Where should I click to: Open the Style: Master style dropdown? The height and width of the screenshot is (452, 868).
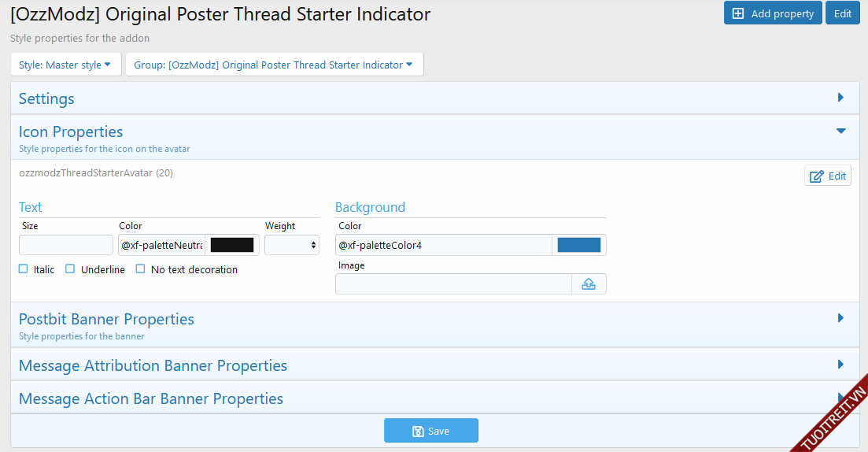click(65, 65)
